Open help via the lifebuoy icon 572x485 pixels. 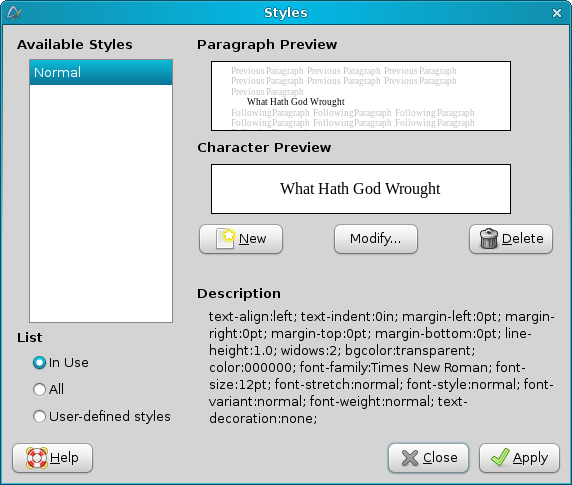(37, 458)
